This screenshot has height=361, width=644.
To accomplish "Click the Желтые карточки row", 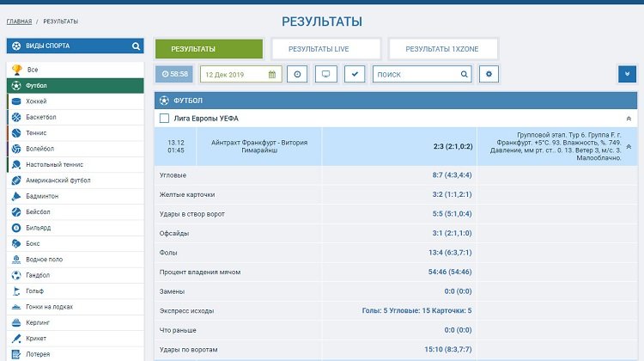I will pyautogui.click(x=396, y=194).
